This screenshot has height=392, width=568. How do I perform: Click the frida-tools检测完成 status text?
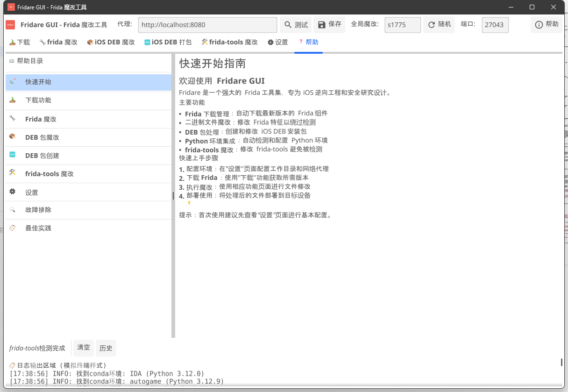point(37,348)
